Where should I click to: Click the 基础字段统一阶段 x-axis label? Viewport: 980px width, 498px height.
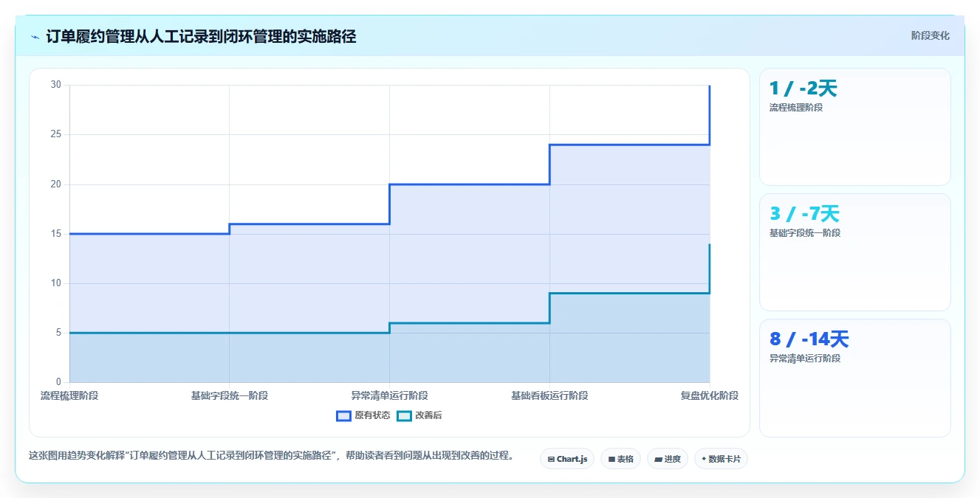230,395
